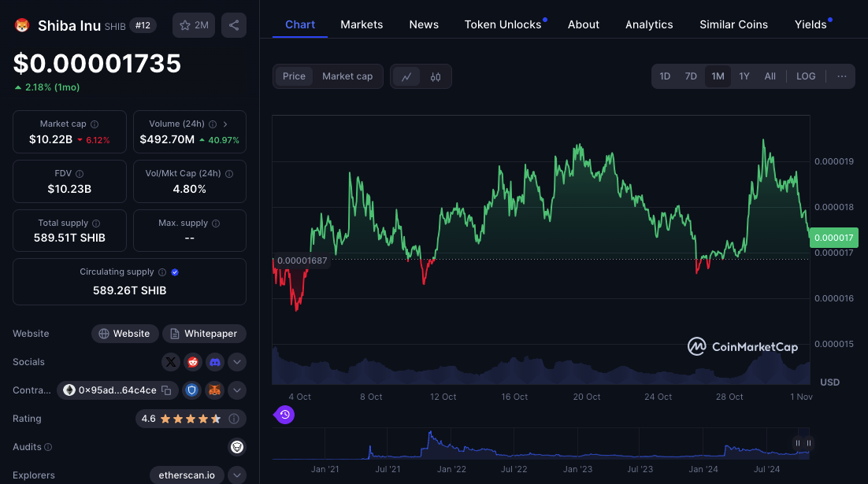Set chart range to 1Y
Viewport: 868px width, 484px height.
pyautogui.click(x=744, y=76)
